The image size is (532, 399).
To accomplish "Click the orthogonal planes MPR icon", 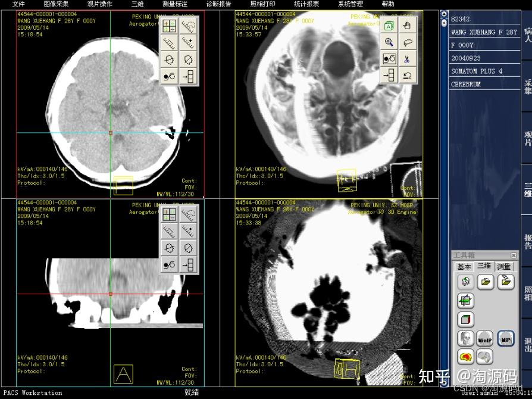I will tap(465, 301).
